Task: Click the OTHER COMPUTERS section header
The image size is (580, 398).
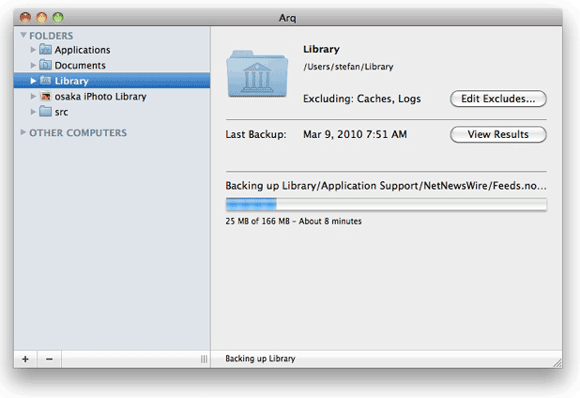Action: click(x=78, y=132)
